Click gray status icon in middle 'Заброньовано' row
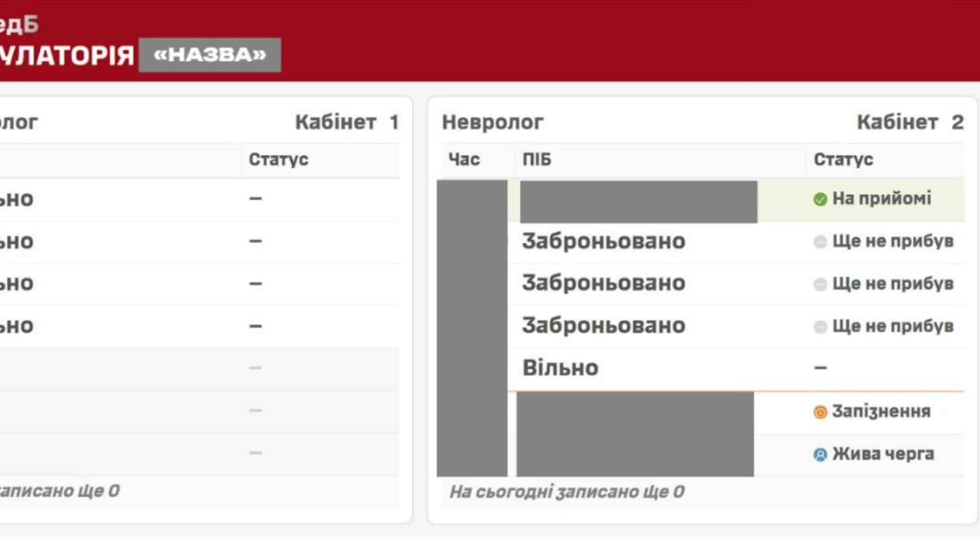Viewport: 980px width, 551px height. click(x=820, y=284)
